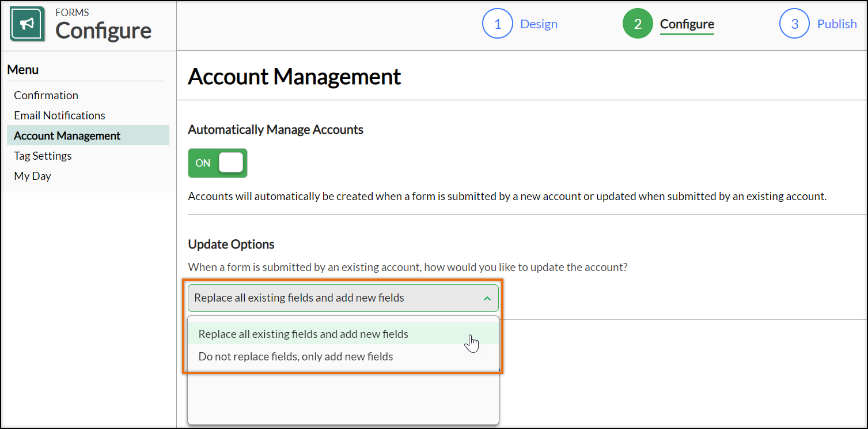Select 'Do not replace fields, only add new fields'
The image size is (868, 429).
pos(295,356)
